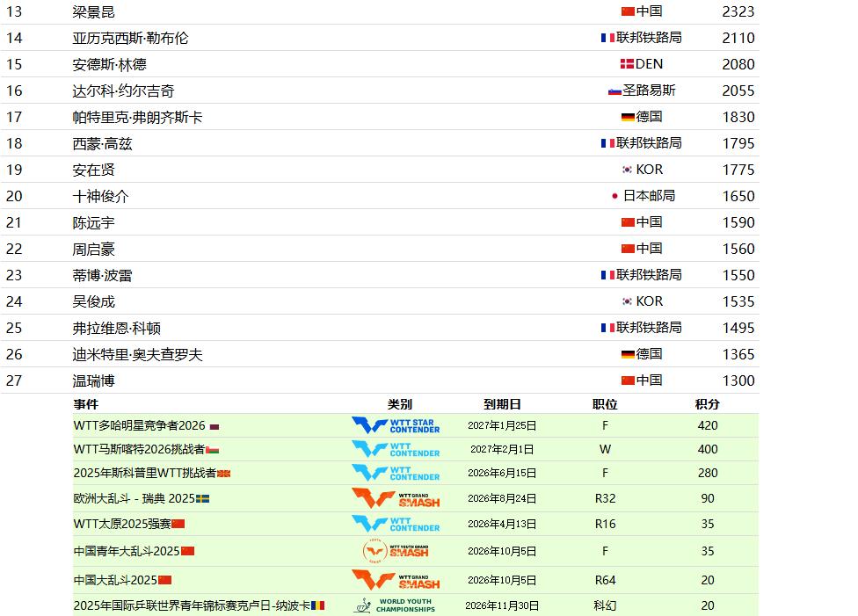The height and width of the screenshot is (616, 858).
Task: Open player 十神俊介
Action: point(101,196)
